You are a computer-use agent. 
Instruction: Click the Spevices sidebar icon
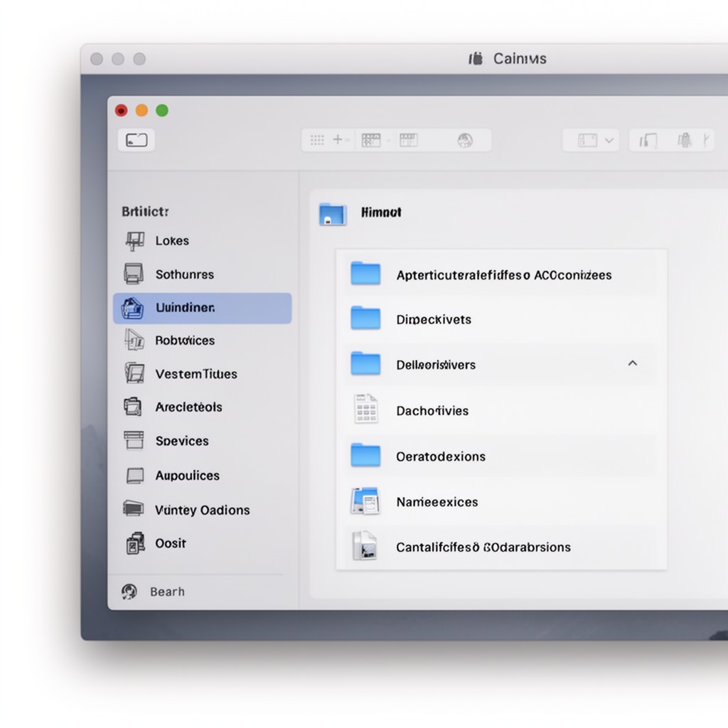pos(134,440)
